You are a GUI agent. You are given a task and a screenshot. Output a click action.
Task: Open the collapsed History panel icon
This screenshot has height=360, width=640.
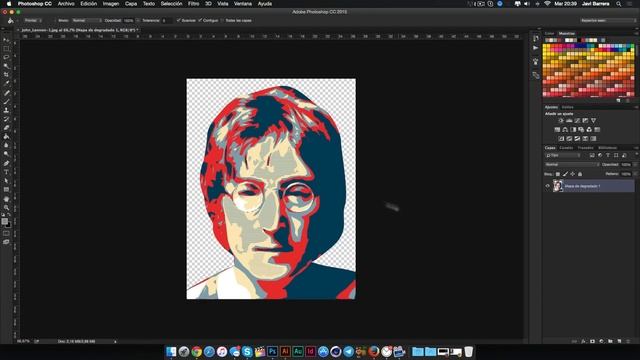536,38
